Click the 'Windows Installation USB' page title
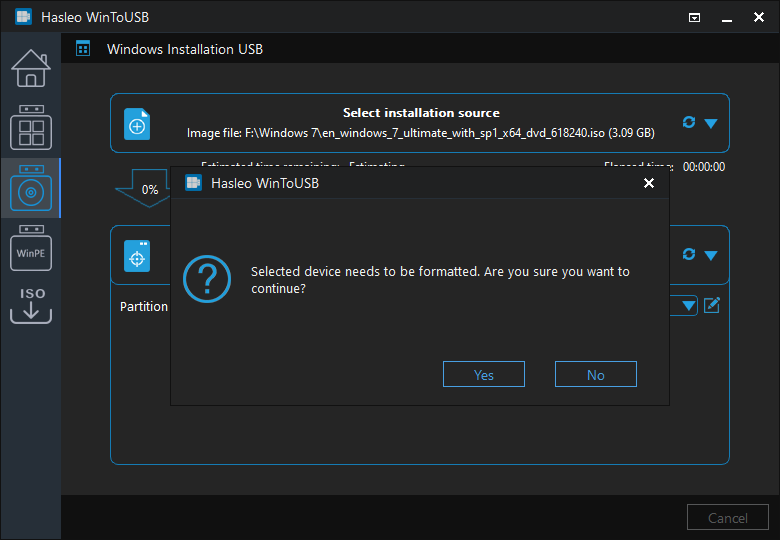780x540 pixels. [185, 49]
